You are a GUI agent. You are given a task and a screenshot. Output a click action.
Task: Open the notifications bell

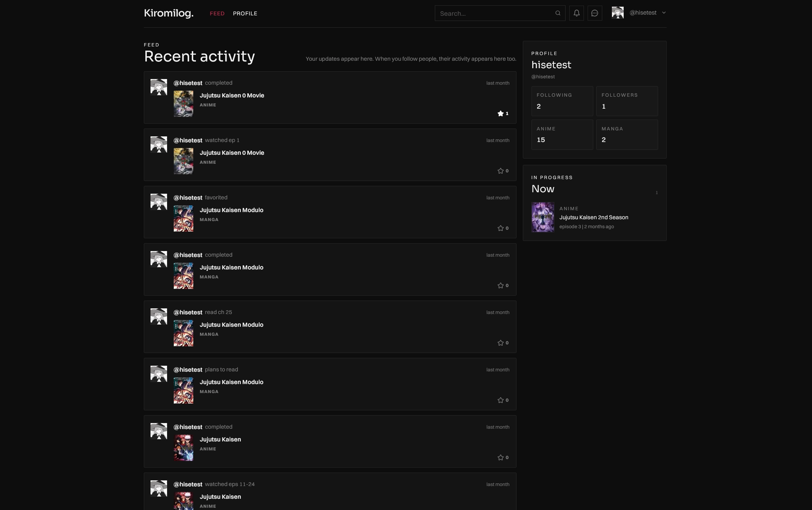576,13
